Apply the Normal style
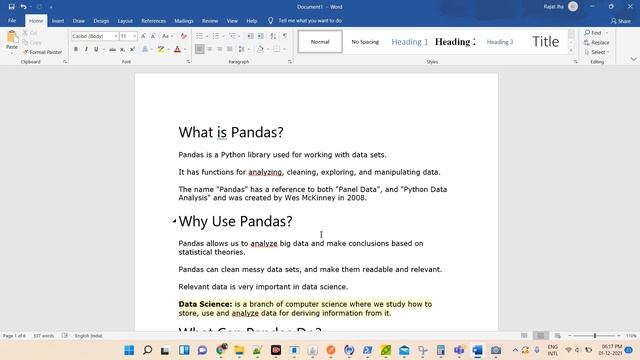640x360 pixels. pos(320,42)
